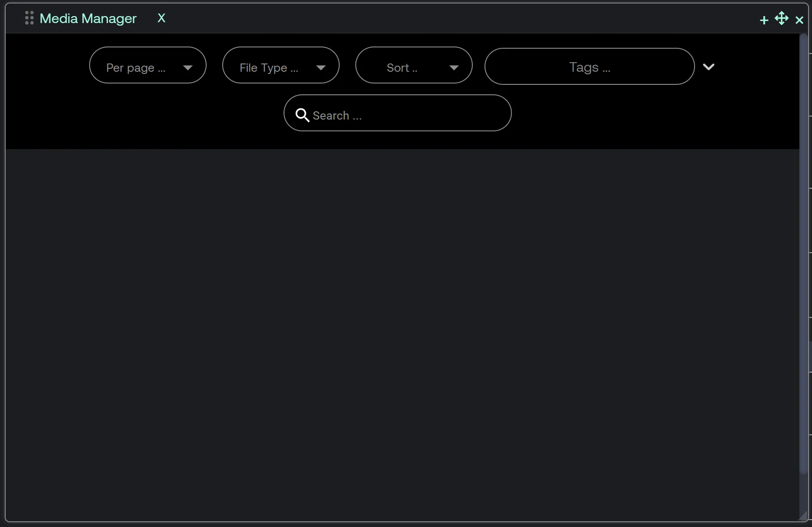Click the grip handle beside Media Manager
Screen dimensions: 812x527
point(29,18)
